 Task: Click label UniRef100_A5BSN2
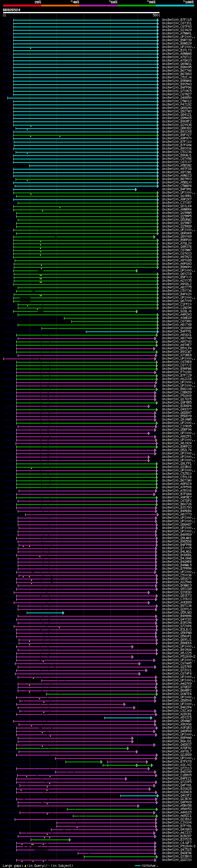pos(177,165)
